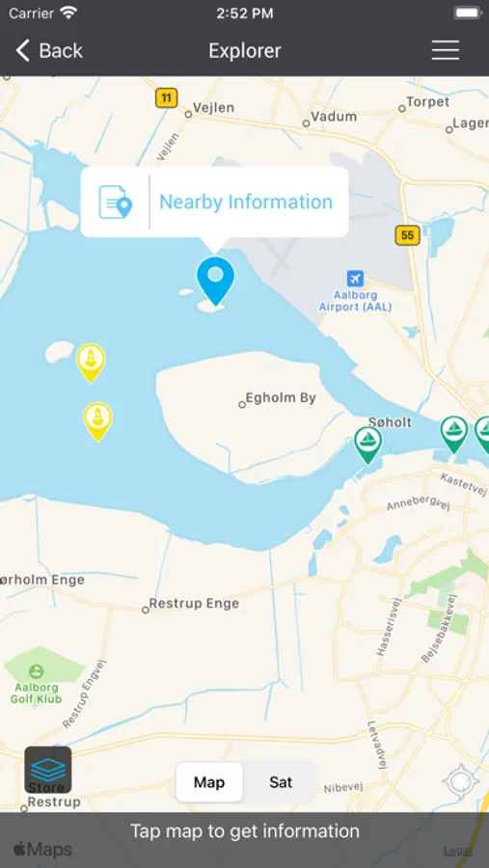
Task: Tap the Aalborg Airport plane icon
Action: tap(355, 279)
